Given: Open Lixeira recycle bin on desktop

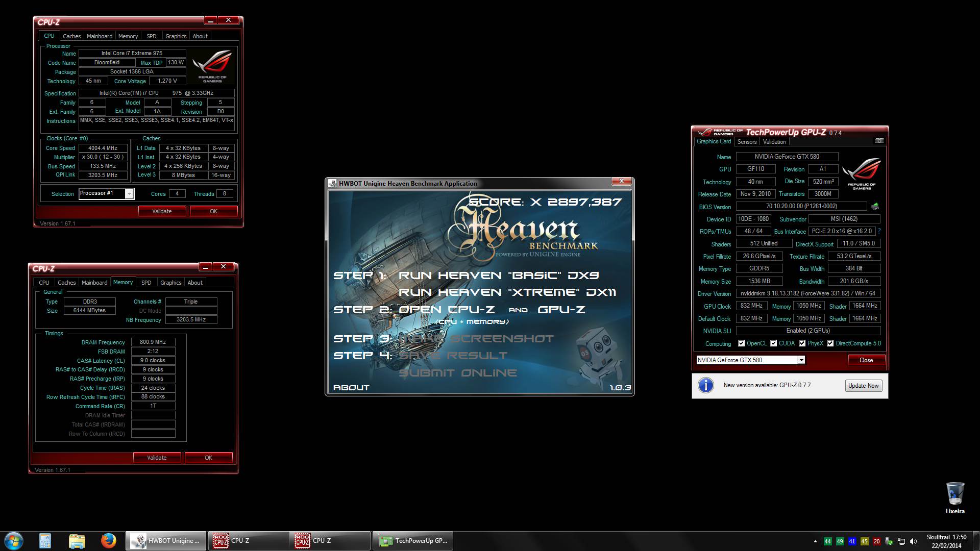Looking at the screenshot, I should pos(955,498).
